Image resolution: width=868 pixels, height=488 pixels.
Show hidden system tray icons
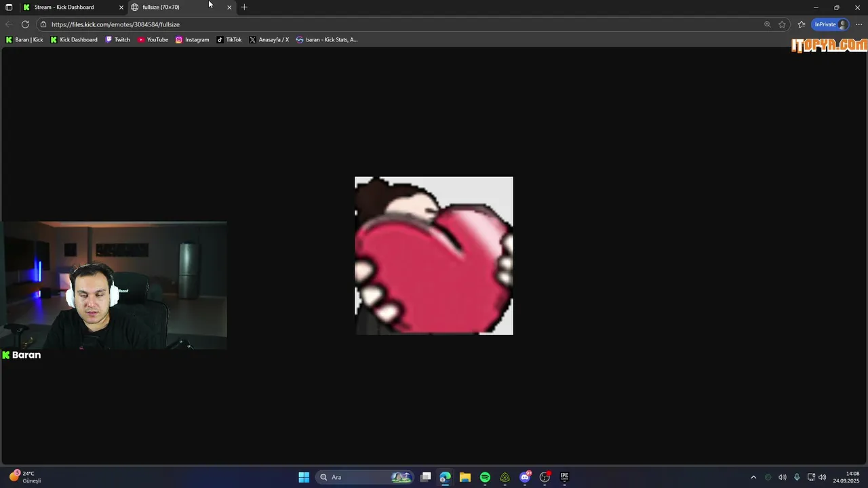(x=753, y=477)
